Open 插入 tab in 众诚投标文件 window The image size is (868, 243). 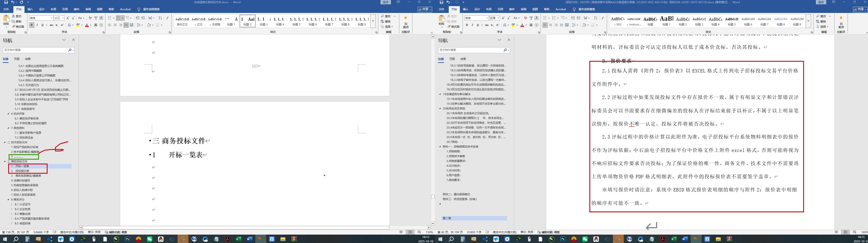30,10
